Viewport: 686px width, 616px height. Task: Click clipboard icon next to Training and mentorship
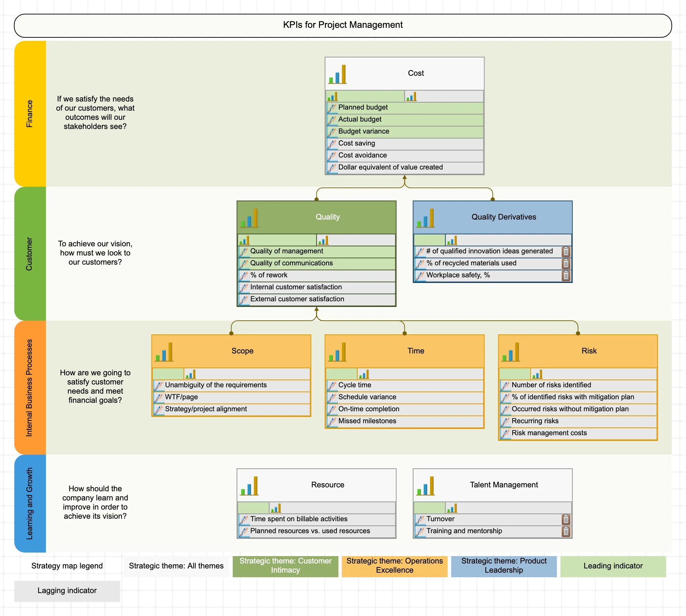(x=566, y=531)
